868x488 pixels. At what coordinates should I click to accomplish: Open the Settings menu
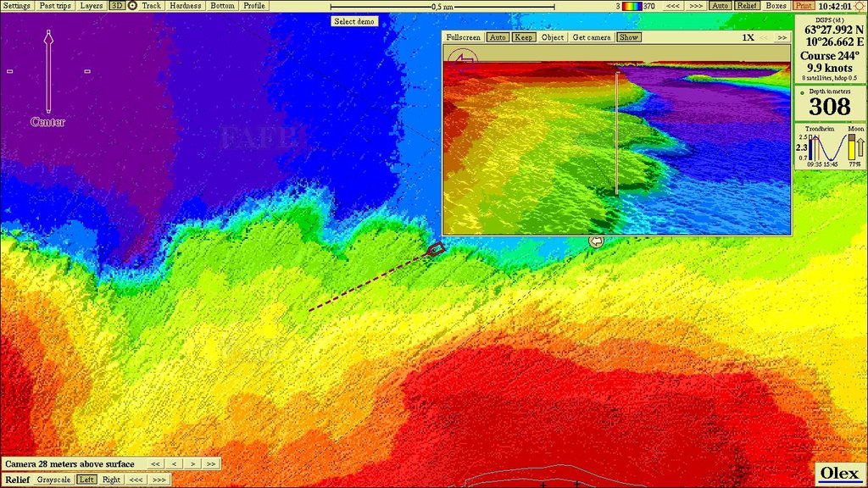point(17,5)
